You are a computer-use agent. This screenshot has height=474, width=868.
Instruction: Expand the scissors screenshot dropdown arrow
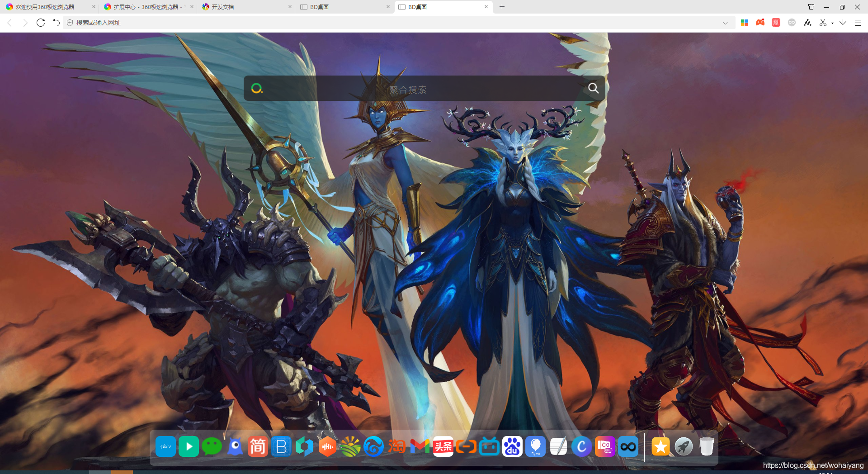832,23
